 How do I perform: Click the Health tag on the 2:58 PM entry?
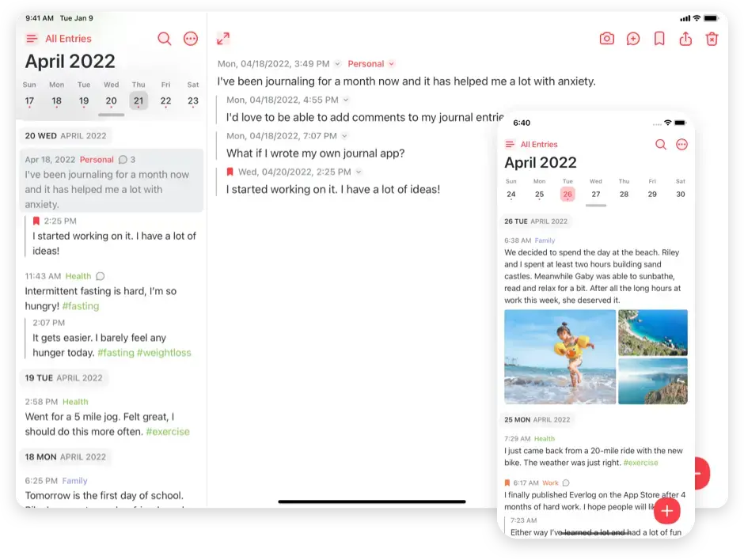[x=75, y=402]
